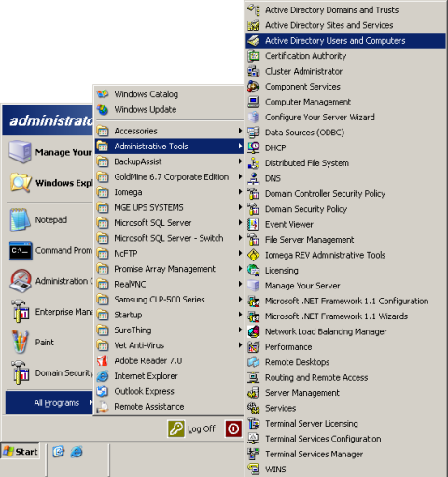
Task: Open the Administrative Tools menu entry
Action: pos(169,146)
